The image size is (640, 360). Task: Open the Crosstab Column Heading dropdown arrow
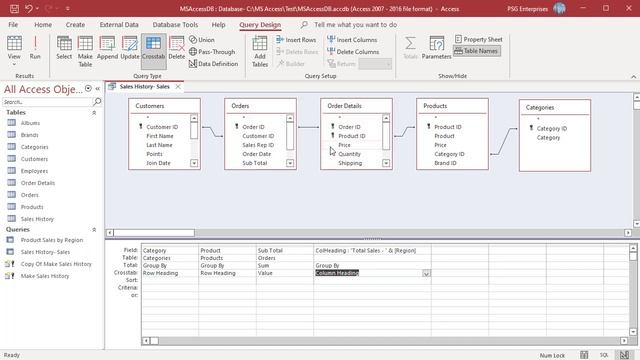[426, 273]
